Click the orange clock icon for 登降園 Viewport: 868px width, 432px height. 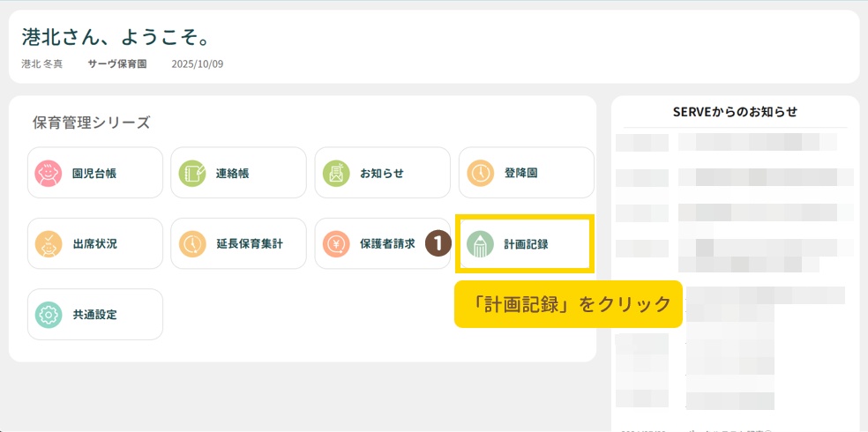pyautogui.click(x=481, y=173)
